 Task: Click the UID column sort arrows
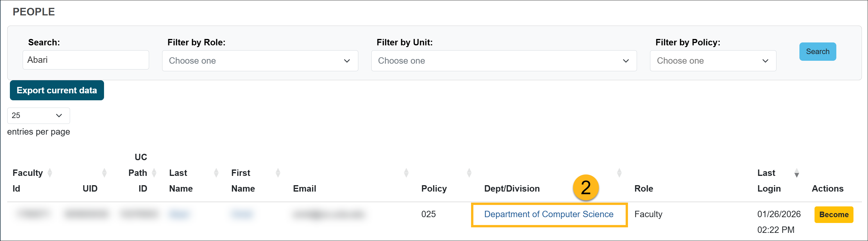(x=104, y=173)
